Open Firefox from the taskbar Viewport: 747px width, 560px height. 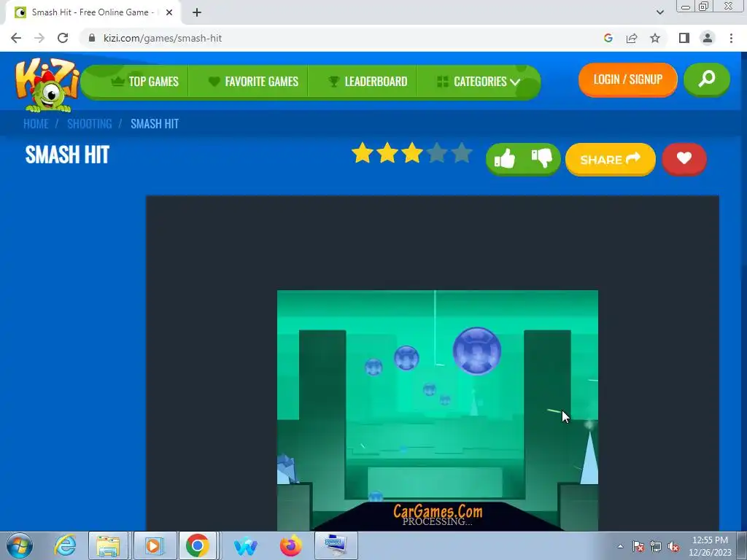pos(290,545)
